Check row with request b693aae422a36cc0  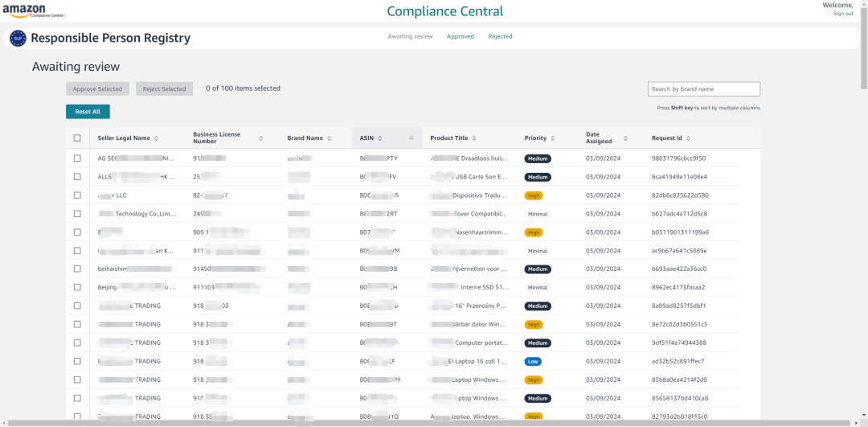[77, 269]
